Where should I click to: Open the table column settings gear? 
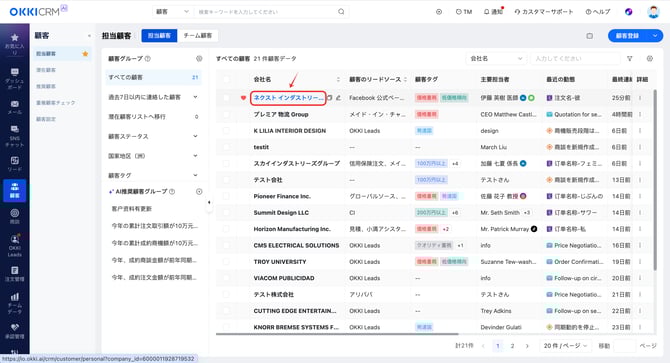click(649, 59)
